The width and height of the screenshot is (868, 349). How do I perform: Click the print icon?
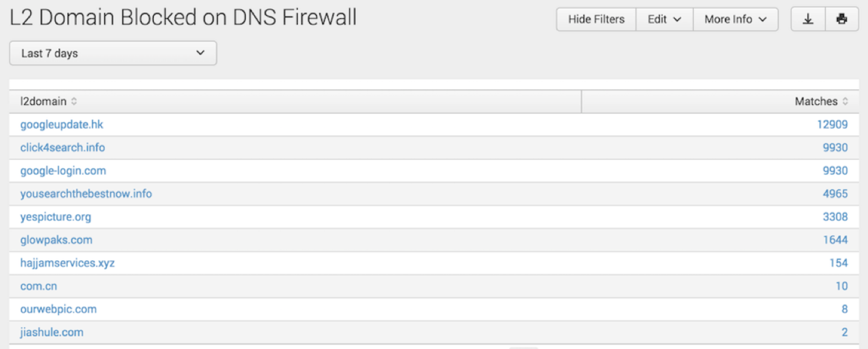(x=841, y=19)
